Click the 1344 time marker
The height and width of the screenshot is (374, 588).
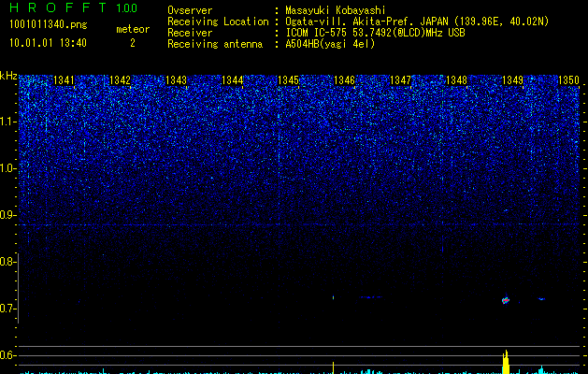click(x=232, y=80)
